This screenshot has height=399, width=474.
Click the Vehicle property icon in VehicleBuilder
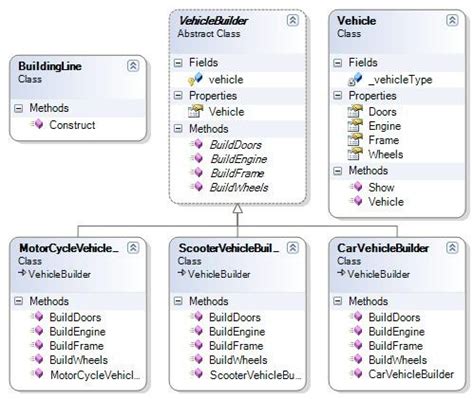(196, 111)
